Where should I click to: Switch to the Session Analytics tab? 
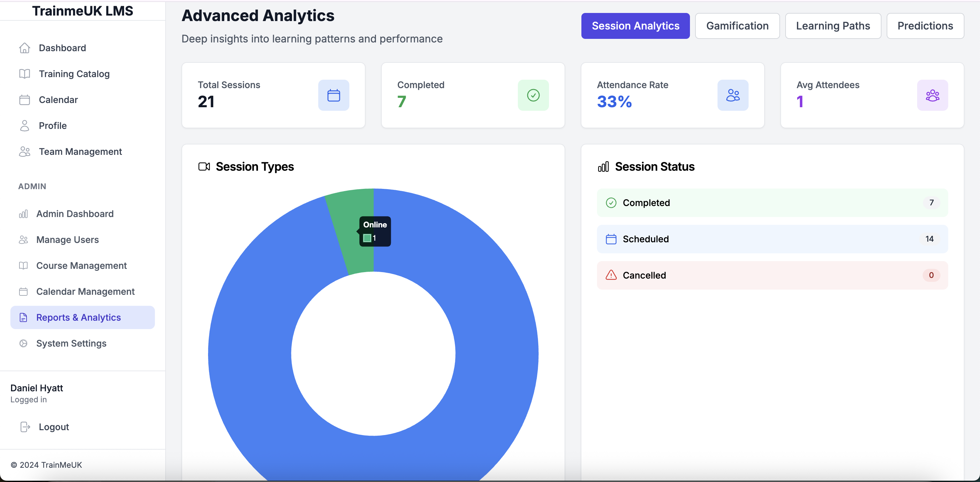635,26
